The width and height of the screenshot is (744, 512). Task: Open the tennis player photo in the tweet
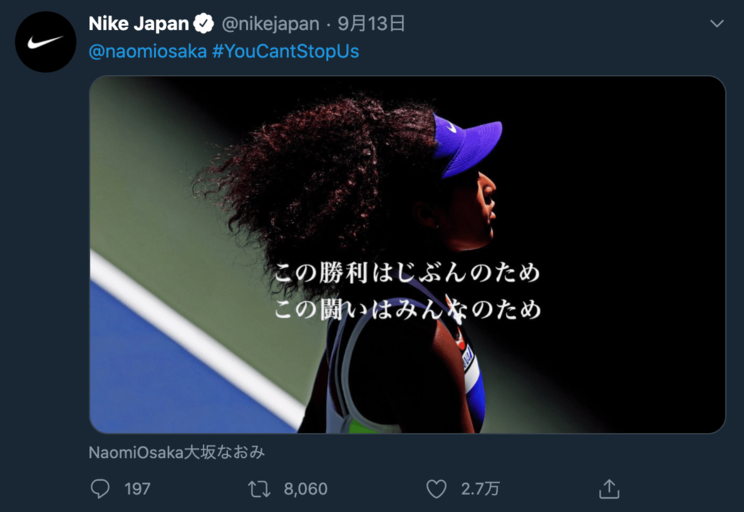(x=407, y=254)
